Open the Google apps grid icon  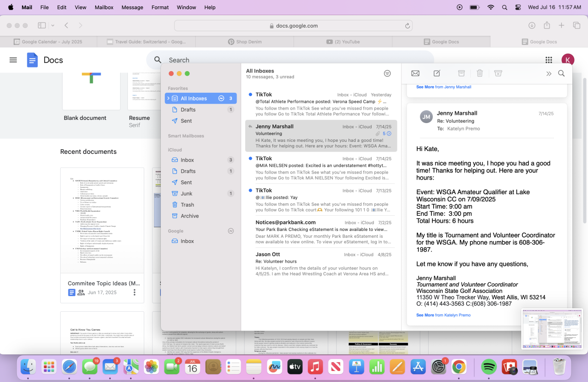pyautogui.click(x=548, y=60)
